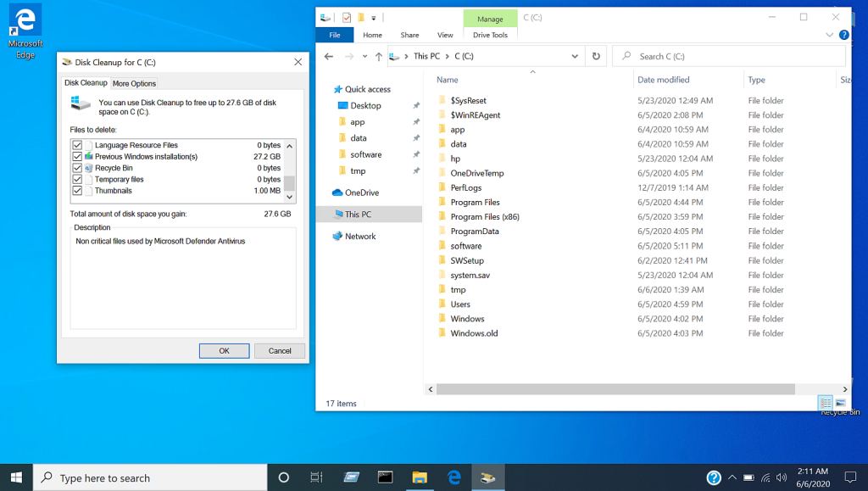Open the Share ribbon tab
868x491 pixels.
click(x=409, y=35)
